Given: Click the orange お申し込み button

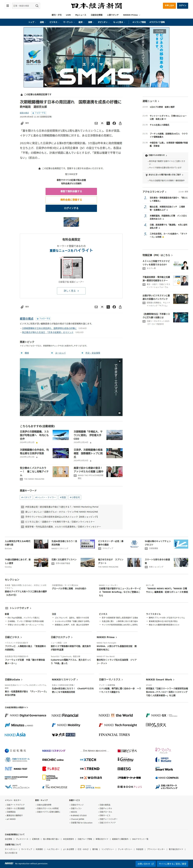Looking at the screenshot, I should 169,5.
